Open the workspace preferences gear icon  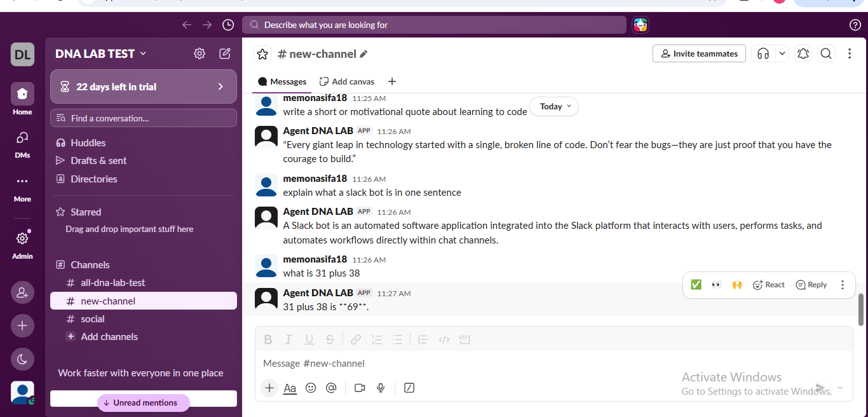click(x=200, y=53)
